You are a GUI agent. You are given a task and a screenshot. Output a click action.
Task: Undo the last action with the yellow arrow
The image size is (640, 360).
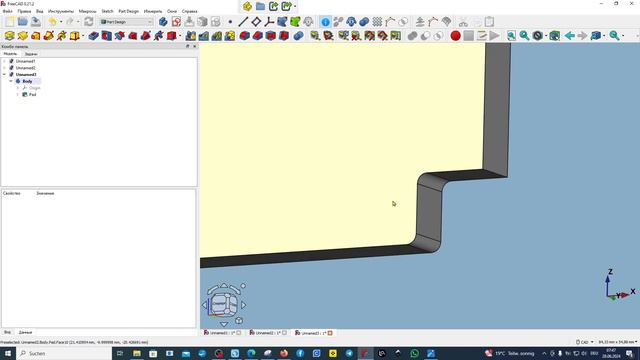53,22
